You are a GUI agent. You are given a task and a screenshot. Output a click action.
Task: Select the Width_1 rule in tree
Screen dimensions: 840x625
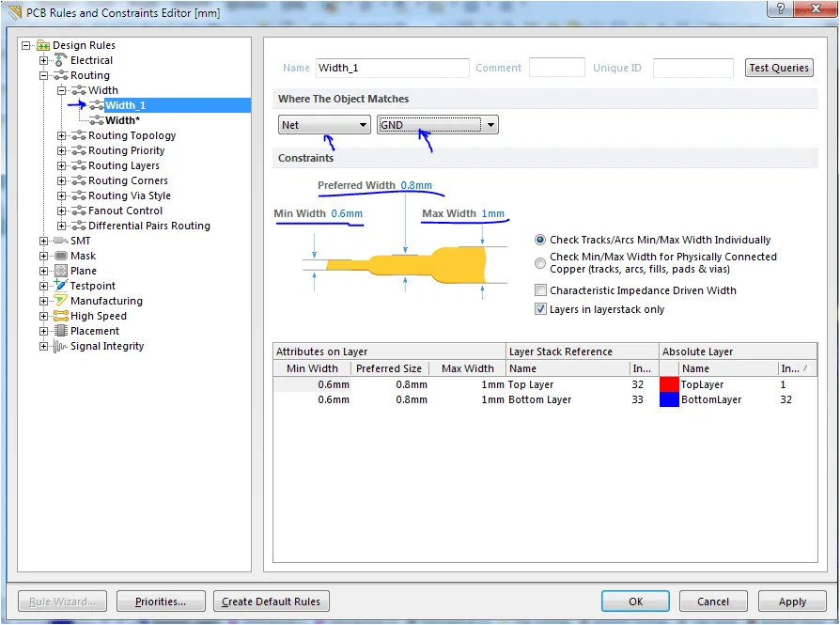tap(125, 105)
